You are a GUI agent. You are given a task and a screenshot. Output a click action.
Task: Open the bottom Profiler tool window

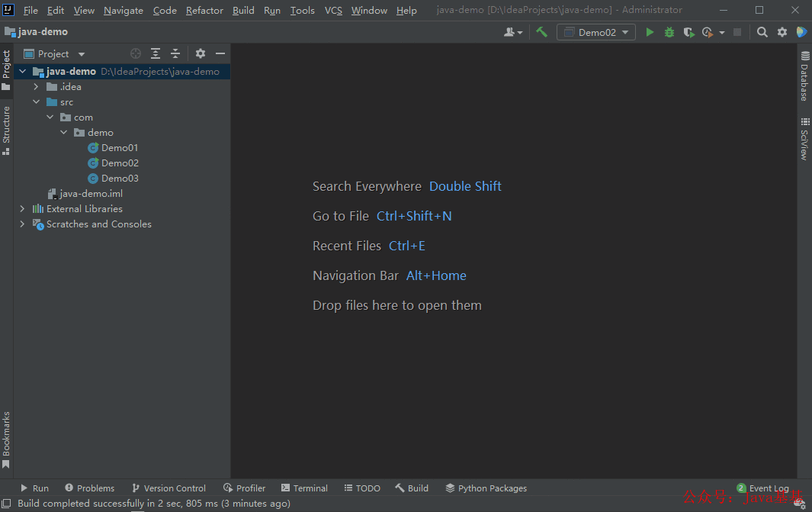(245, 488)
